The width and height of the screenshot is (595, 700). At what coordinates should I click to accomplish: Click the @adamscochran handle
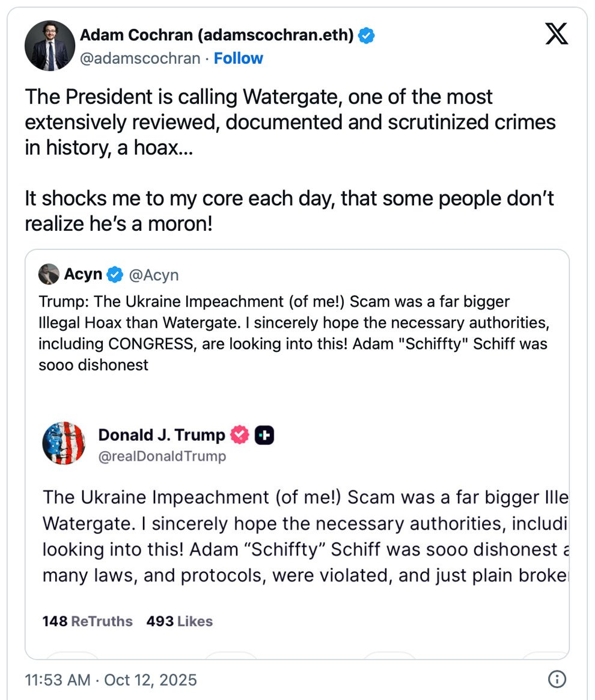pyautogui.click(x=140, y=58)
